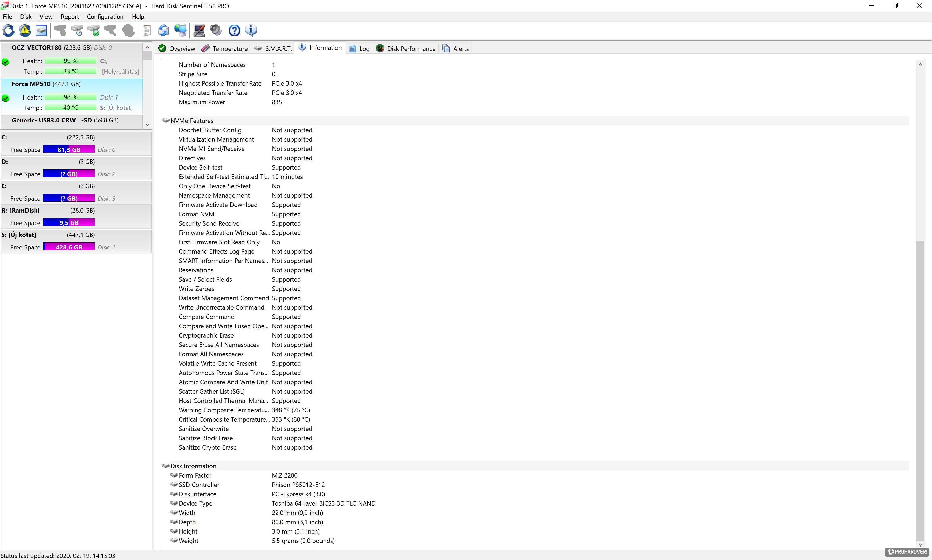Screen dimensions: 932x560
Task: Click the Status last updated status bar text
Action: tap(58, 556)
